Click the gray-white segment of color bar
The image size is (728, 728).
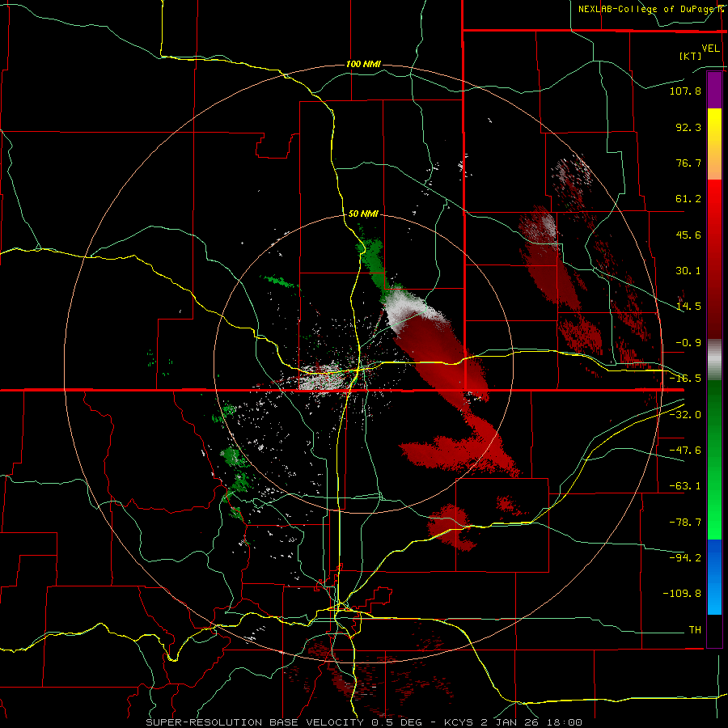tap(714, 360)
